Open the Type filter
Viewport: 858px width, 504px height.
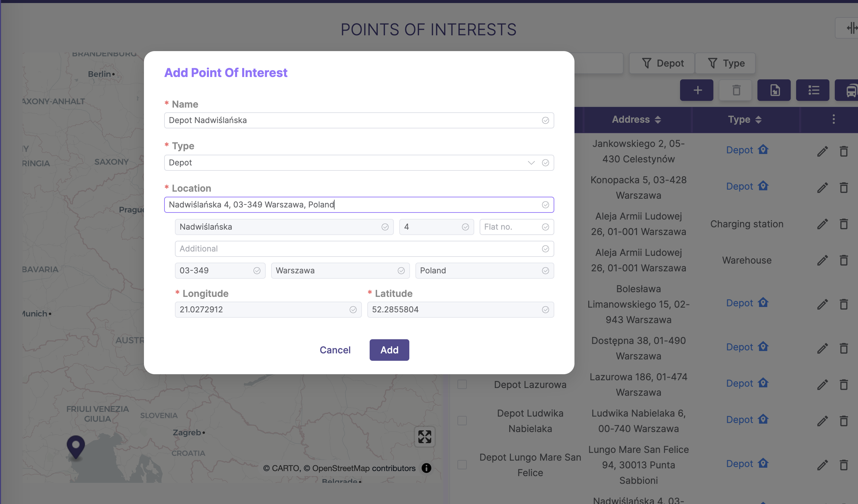pyautogui.click(x=725, y=63)
